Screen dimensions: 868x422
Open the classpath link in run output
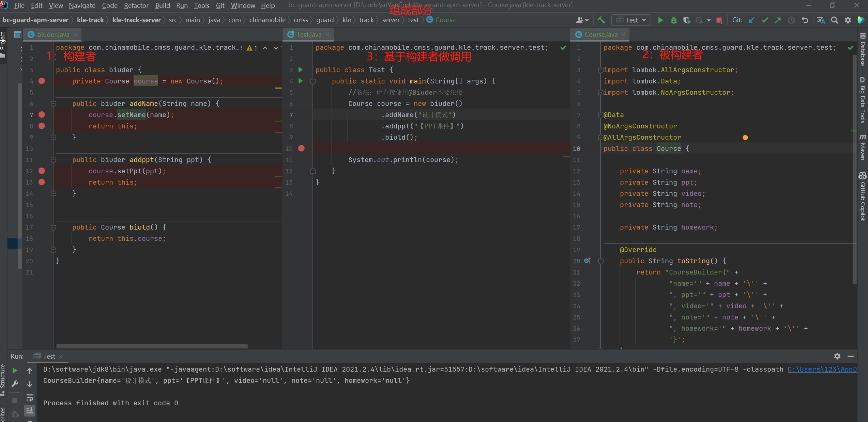pyautogui.click(x=822, y=369)
